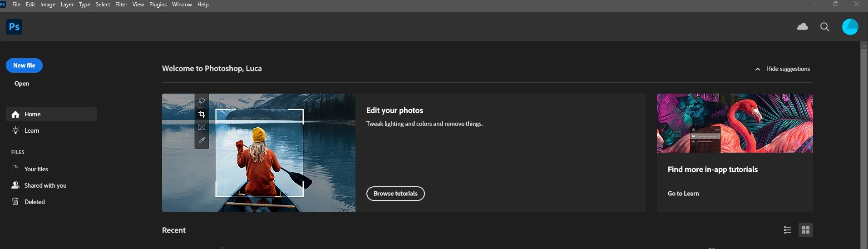Open the Edit menu
This screenshot has width=868, height=249.
click(30, 5)
